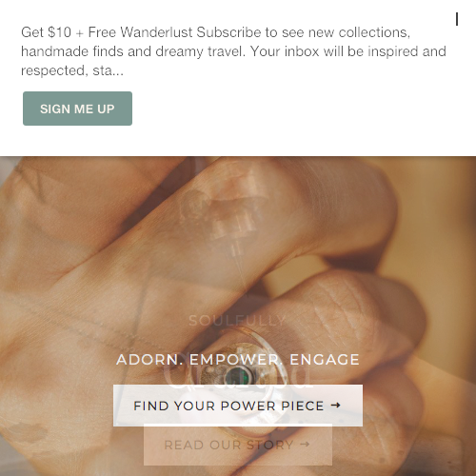The image size is (476, 476).
Task: Open FIND YOUR POWER PIECE link
Action: (238, 406)
